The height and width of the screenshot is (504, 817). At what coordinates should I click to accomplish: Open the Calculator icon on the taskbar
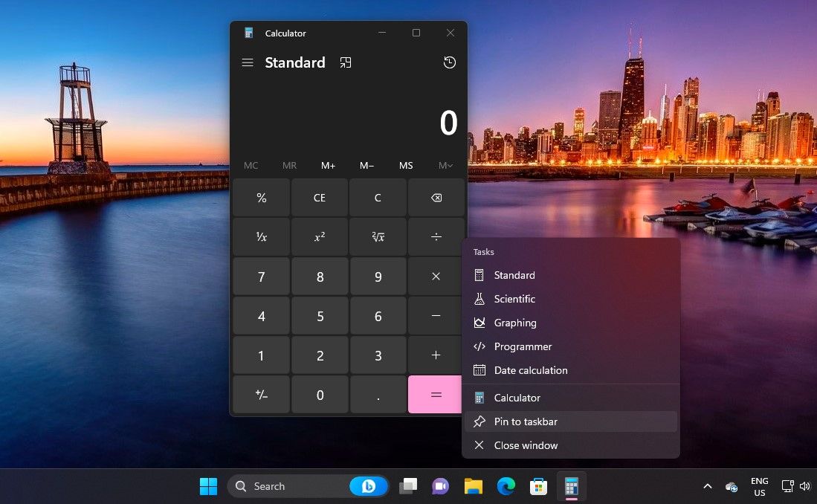(x=571, y=486)
